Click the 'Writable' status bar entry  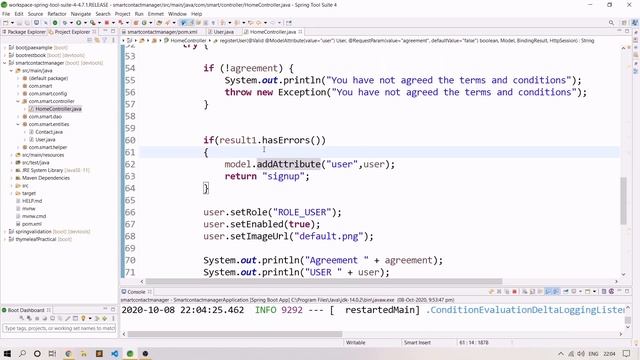356,342
